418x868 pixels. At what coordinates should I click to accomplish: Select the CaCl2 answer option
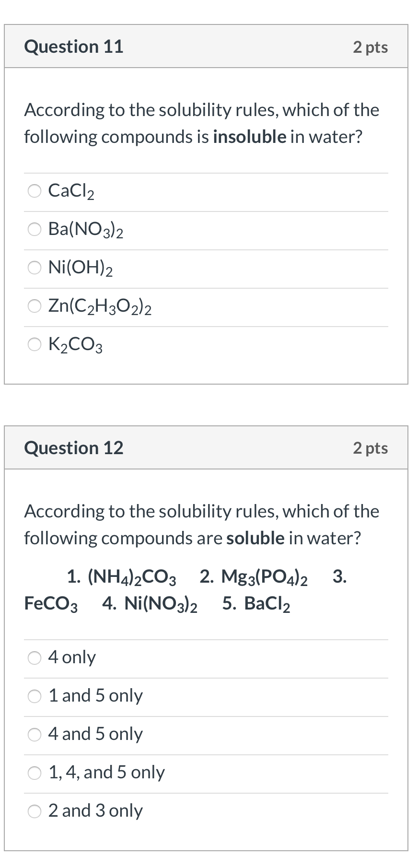click(34, 191)
